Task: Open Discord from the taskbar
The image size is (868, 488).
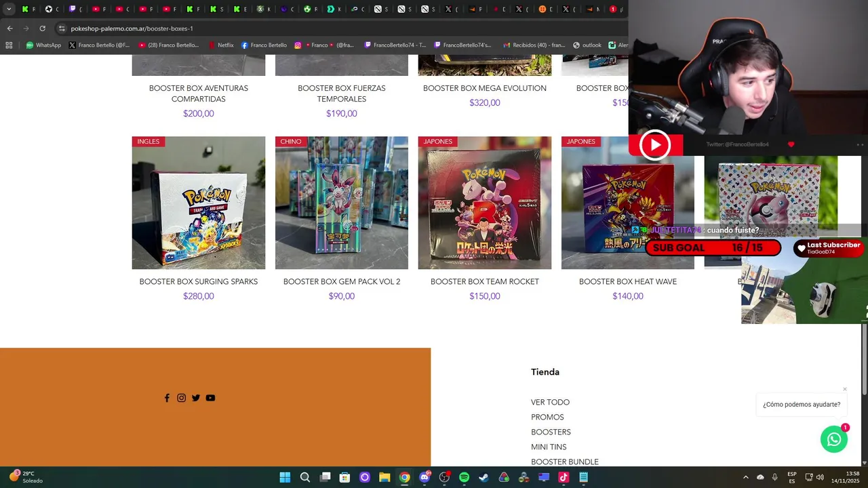Action: click(x=425, y=477)
